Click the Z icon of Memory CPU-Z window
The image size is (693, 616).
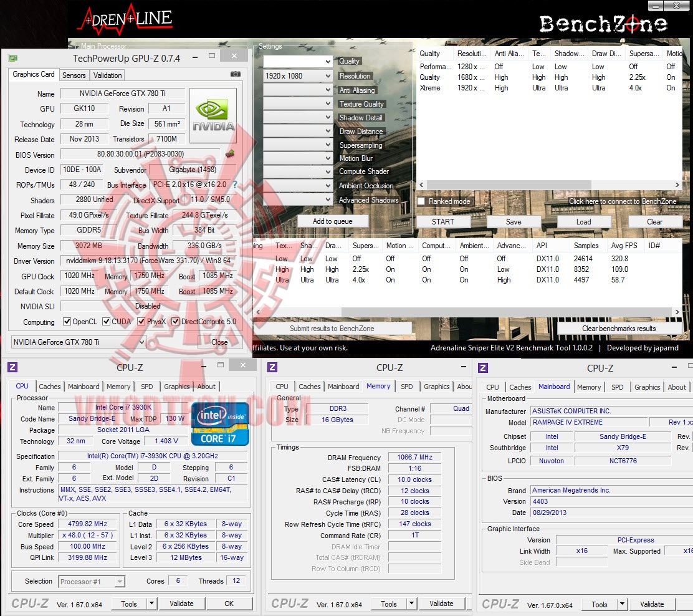coord(272,367)
